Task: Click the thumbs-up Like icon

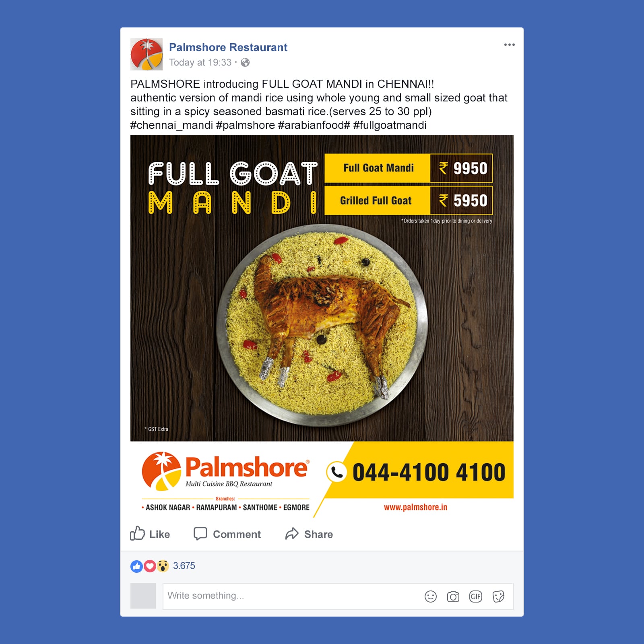Action: 137,533
